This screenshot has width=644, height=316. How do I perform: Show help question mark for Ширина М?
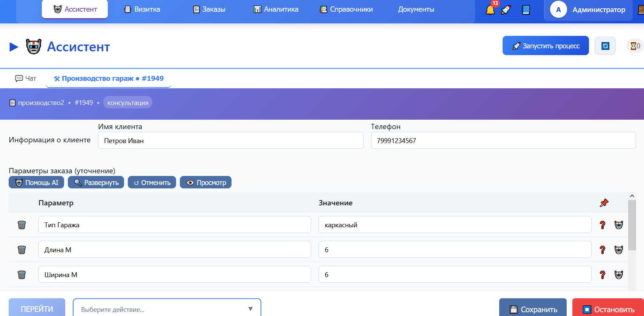pyautogui.click(x=603, y=275)
